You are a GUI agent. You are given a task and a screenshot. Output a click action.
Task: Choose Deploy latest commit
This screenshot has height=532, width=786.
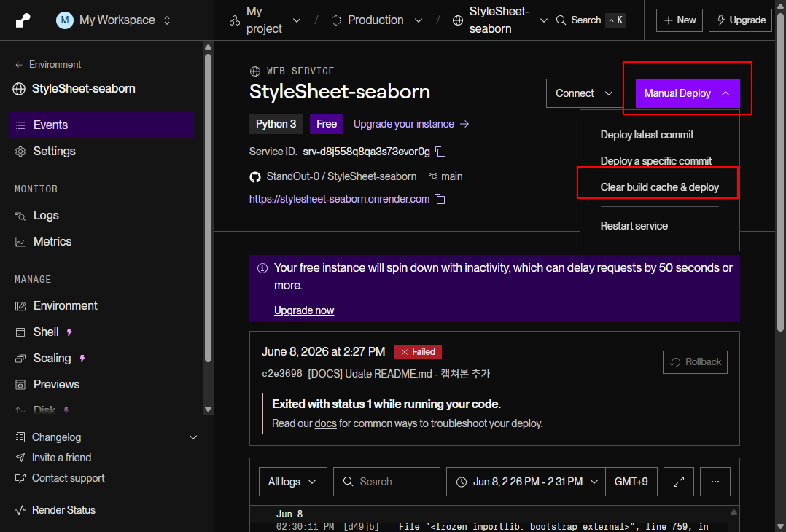tap(647, 135)
